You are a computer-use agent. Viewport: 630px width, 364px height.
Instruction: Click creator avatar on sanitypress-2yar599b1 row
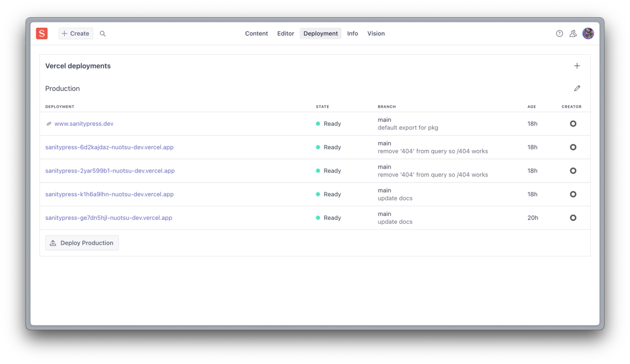coord(573,171)
